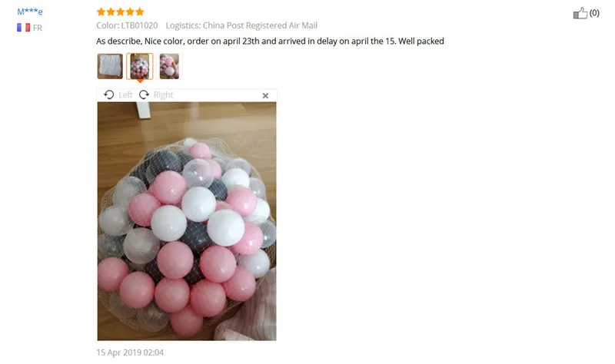This screenshot has height=364, width=615.
Task: Click the Logistics China Post text
Action: pyautogui.click(x=241, y=25)
